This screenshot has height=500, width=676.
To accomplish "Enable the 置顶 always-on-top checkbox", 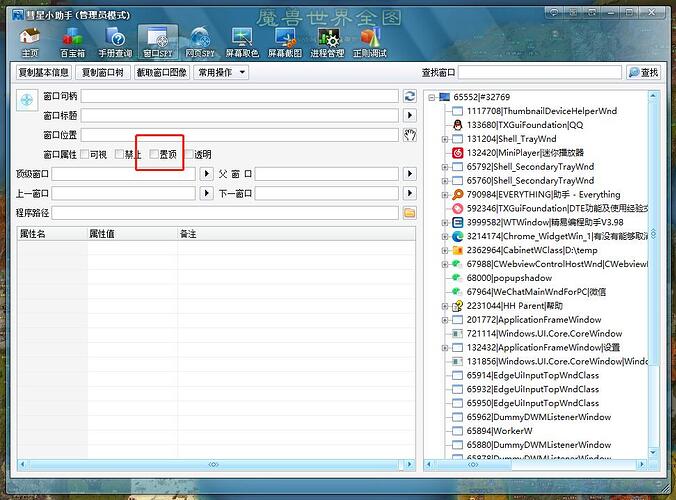I will point(153,155).
